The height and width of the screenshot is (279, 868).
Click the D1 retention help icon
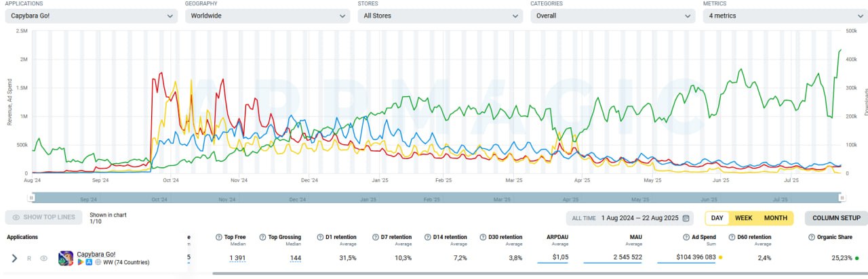click(x=321, y=237)
